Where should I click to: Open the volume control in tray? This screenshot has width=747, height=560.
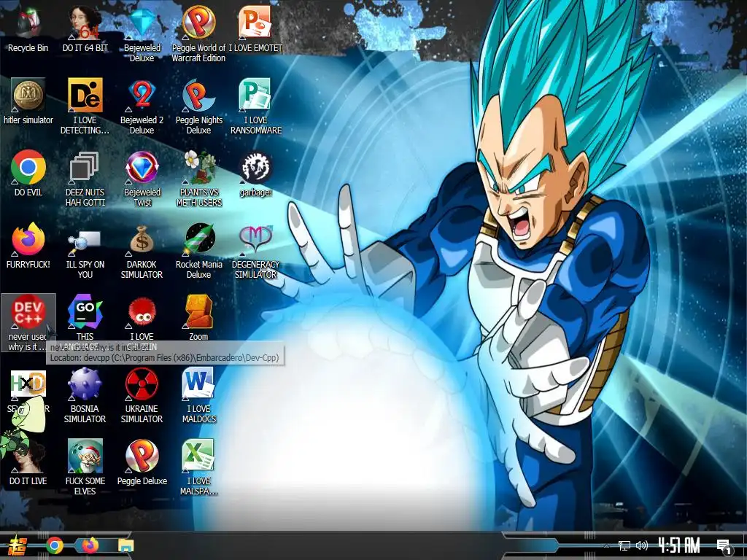click(642, 545)
